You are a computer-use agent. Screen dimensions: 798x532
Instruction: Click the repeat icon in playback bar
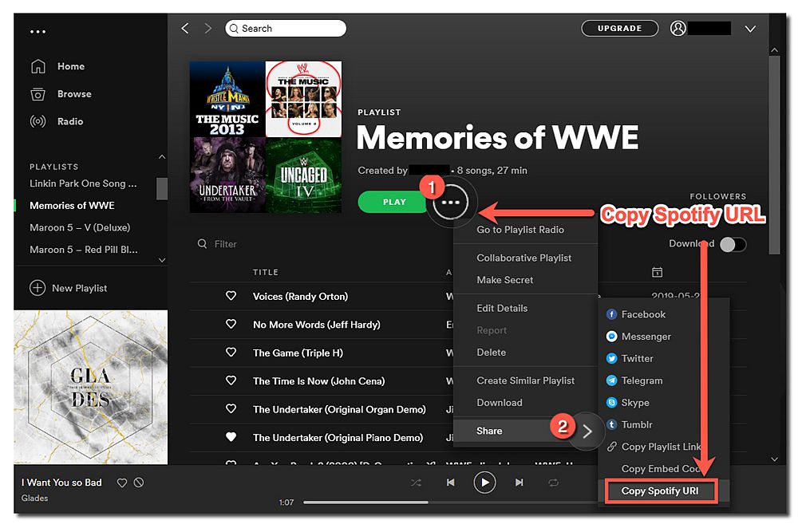(554, 483)
